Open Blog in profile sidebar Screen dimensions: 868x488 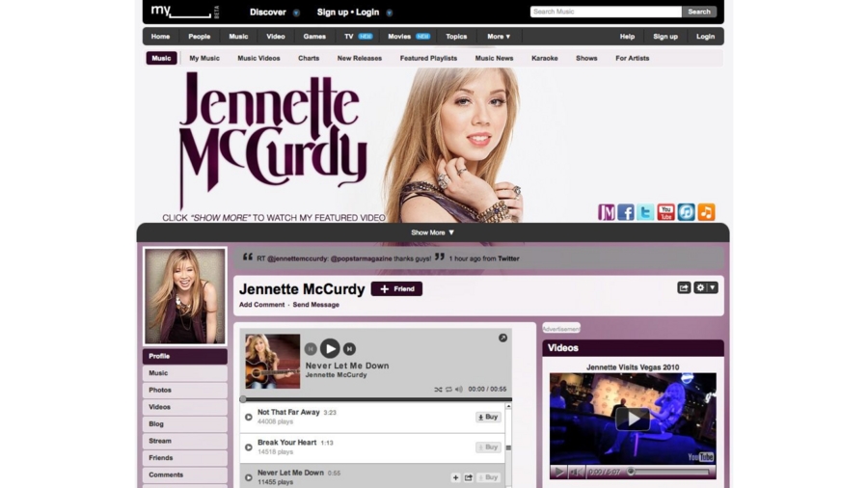(185, 423)
